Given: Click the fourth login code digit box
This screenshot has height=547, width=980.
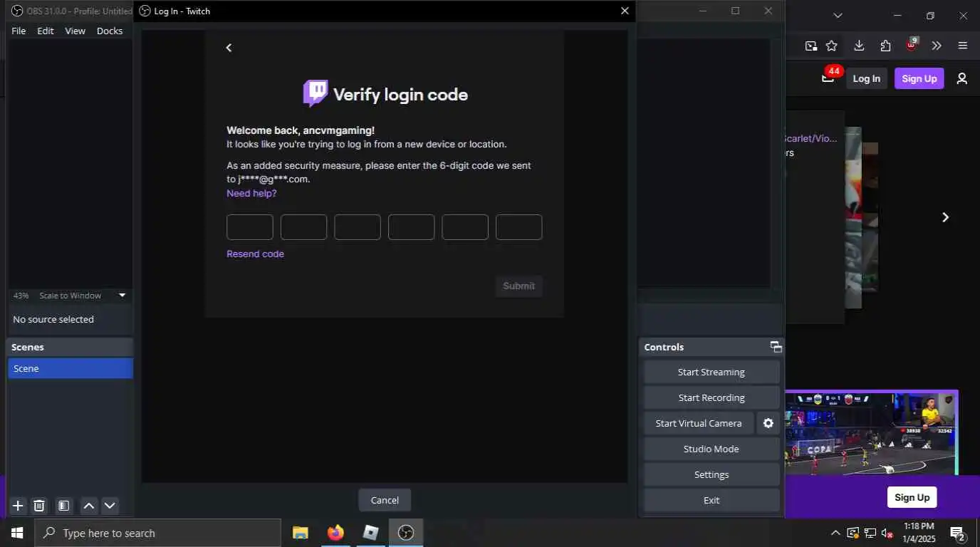Looking at the screenshot, I should coord(411,227).
